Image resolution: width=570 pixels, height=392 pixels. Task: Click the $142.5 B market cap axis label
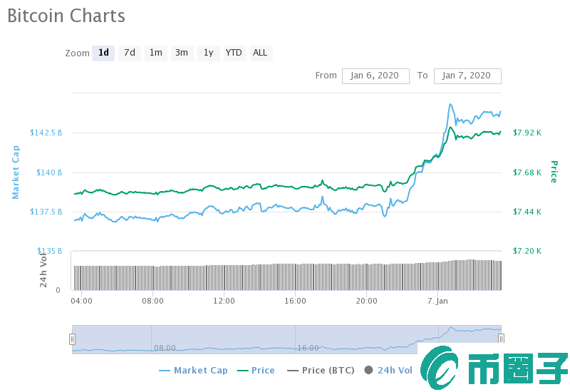(x=46, y=133)
